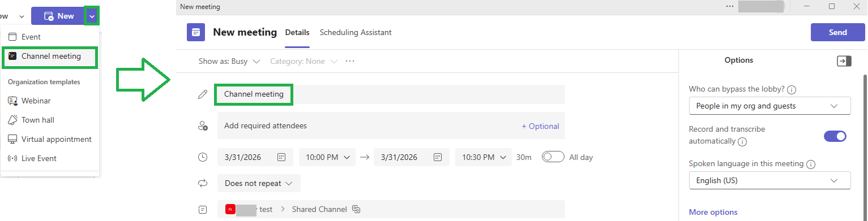This screenshot has width=868, height=221.
Task: Open the start date calendar picker icon
Action: pos(281,157)
